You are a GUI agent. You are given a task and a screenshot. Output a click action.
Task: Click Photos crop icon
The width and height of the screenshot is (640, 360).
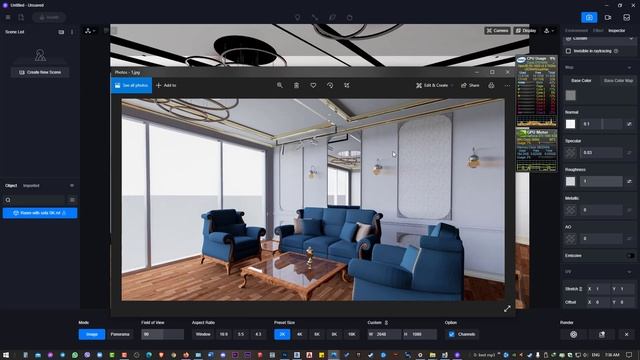(x=347, y=85)
